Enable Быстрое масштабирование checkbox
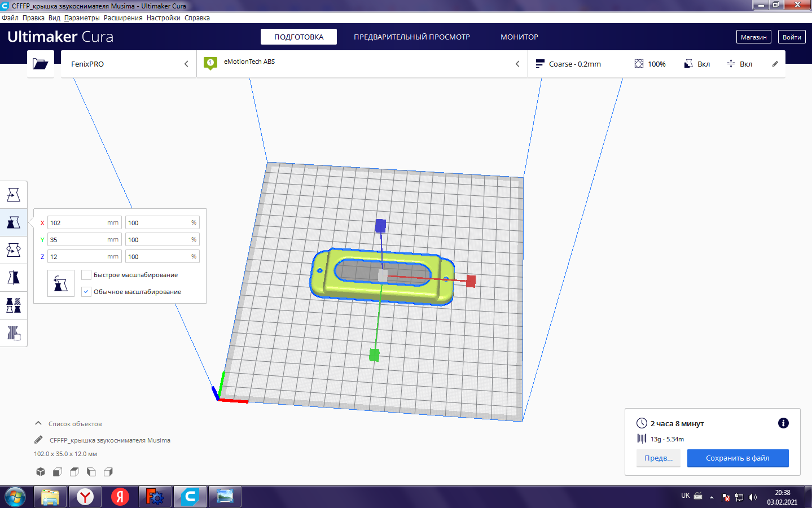Screen dimensions: 812x508 pyautogui.click(x=86, y=275)
